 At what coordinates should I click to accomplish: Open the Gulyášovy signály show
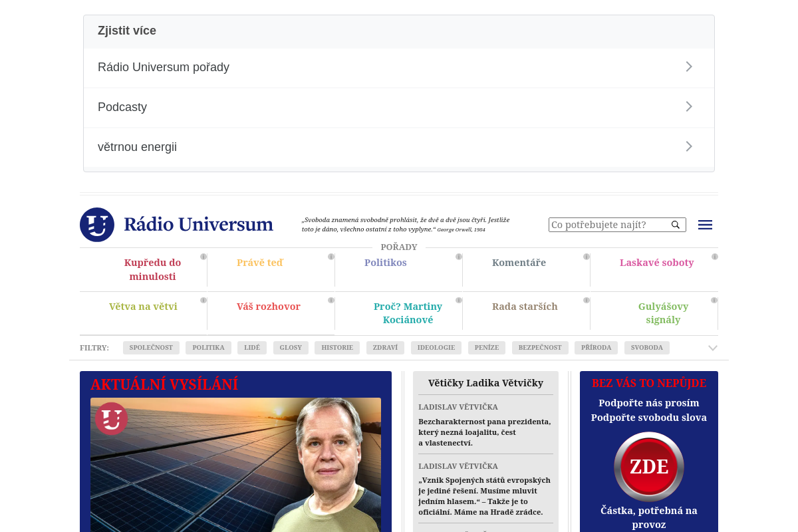[663, 313]
